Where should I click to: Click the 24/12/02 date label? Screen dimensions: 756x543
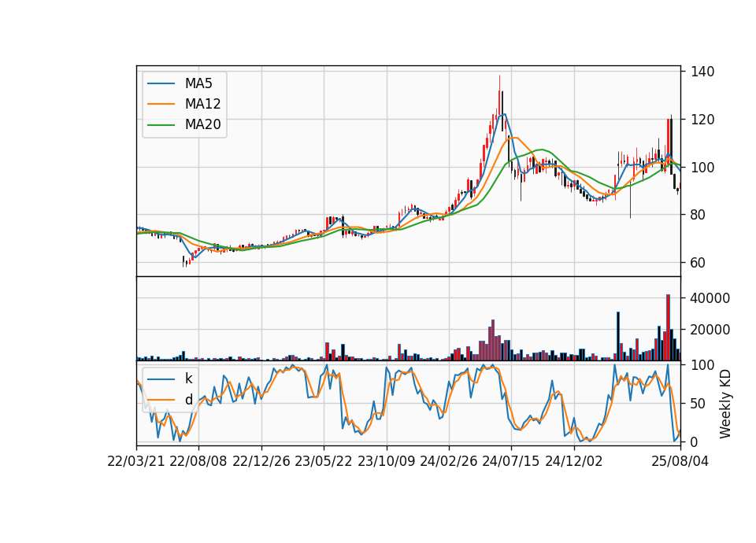pos(574,461)
